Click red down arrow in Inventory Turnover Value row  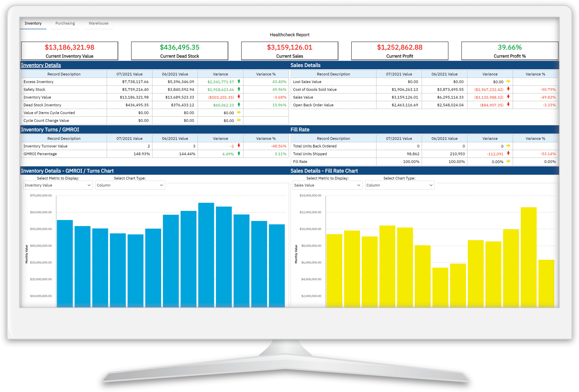239,145
